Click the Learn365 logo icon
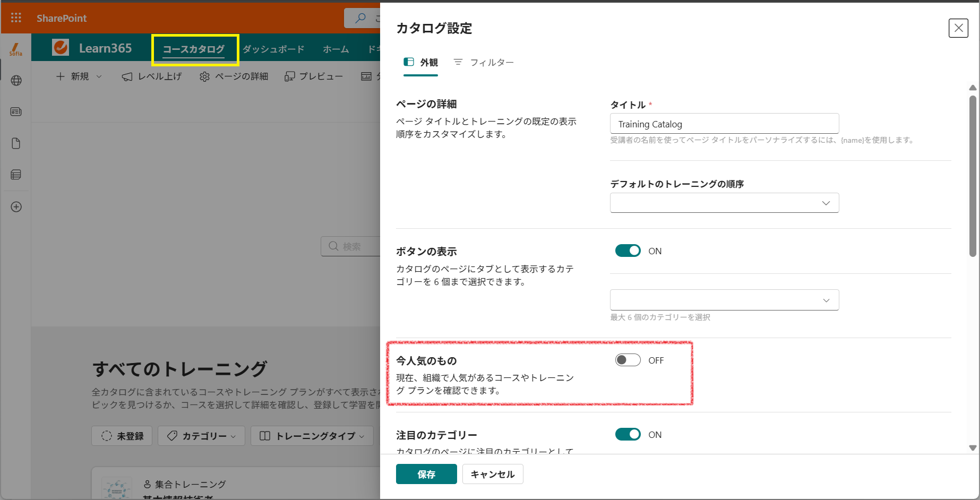Viewport: 980px width, 500px height. 61,47
